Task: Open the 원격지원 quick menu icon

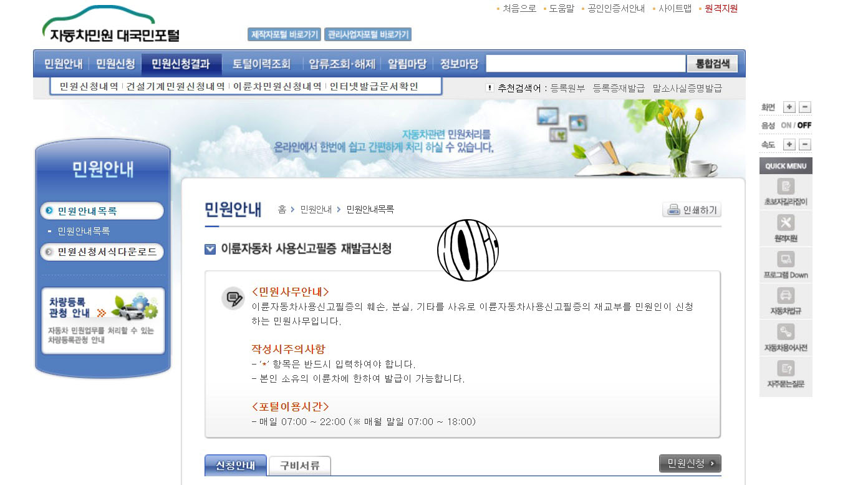Action: coord(786,228)
